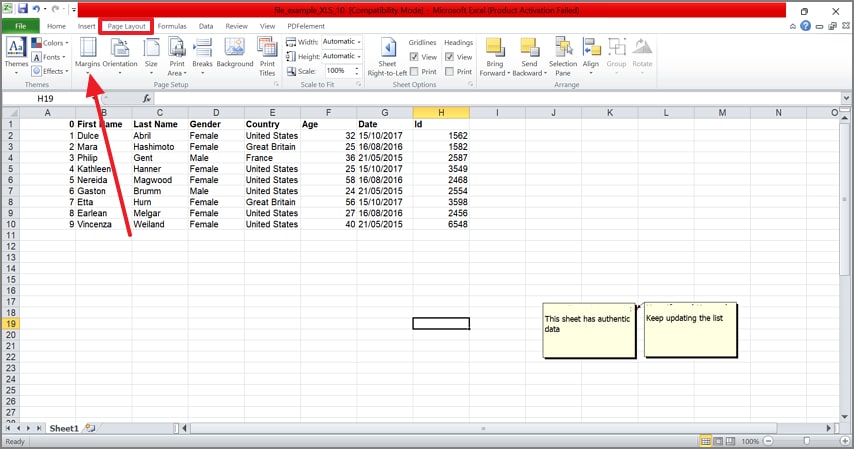Open the Breaks menu
Screen dimensions: 854x449
click(202, 56)
